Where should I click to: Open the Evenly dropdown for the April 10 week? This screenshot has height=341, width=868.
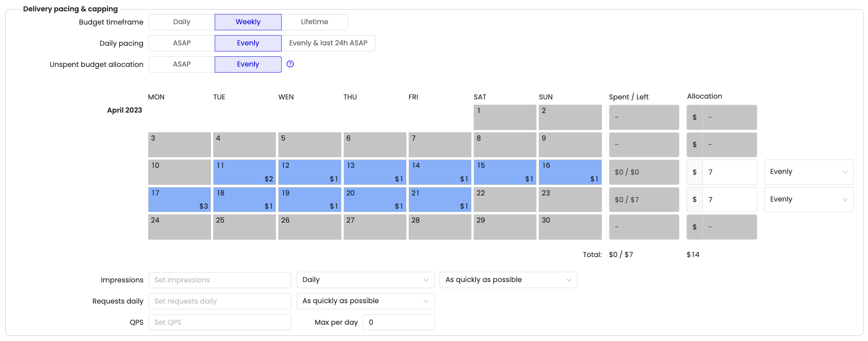[809, 172]
